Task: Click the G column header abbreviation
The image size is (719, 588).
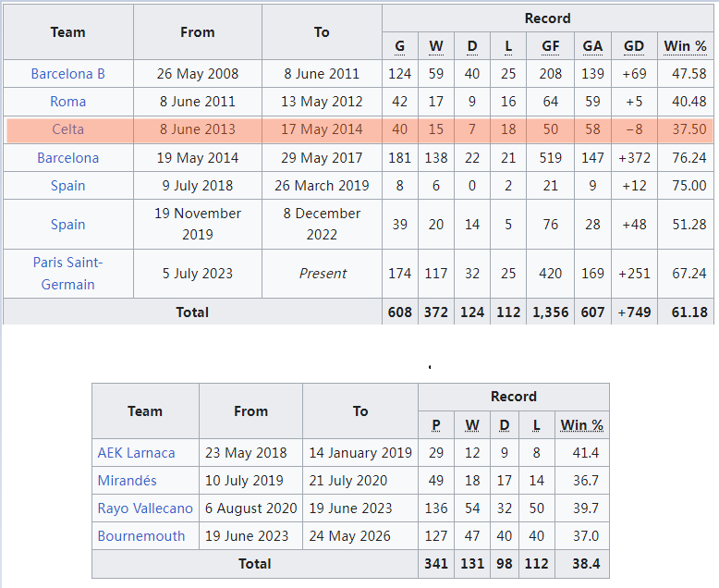Action: (x=400, y=46)
